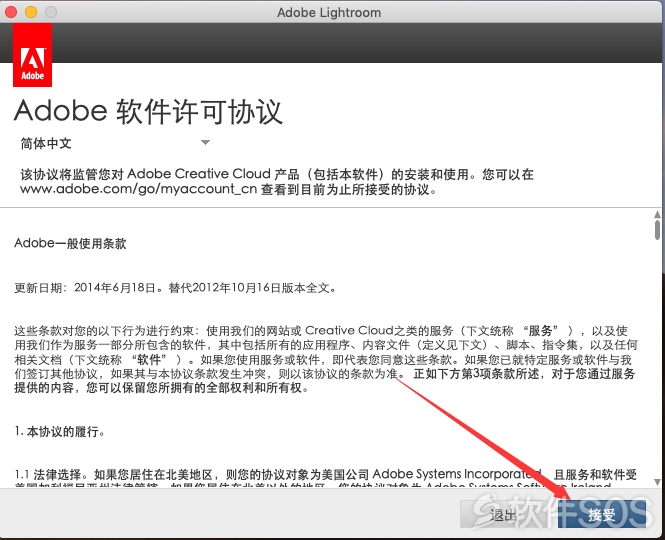Screen dimensions: 665x540
Task: Click the line 更新日期：2014年6月18日
Action: coord(175,288)
